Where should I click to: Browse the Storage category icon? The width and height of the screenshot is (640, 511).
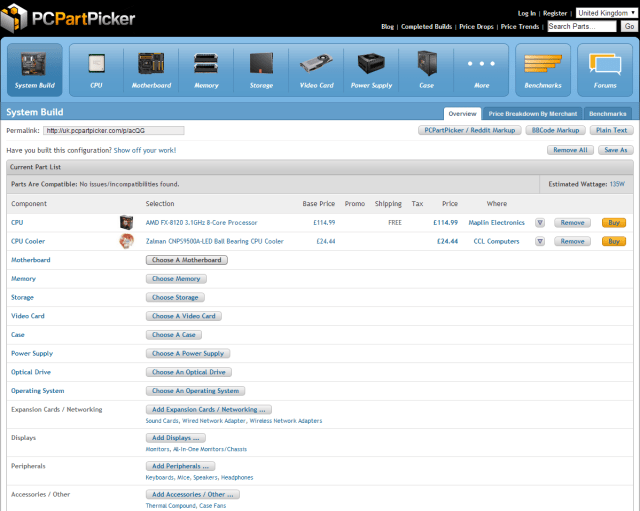click(261, 70)
